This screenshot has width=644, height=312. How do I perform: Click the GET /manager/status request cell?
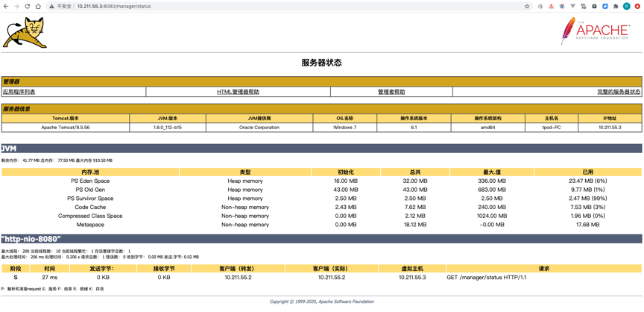click(x=486, y=278)
